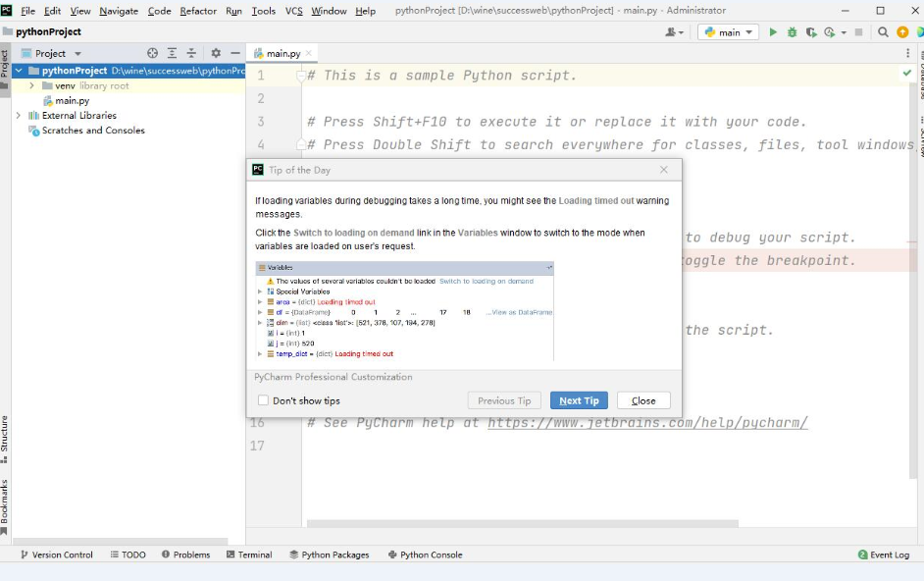Collapse all in Project panel toolbar
Image resolution: width=924 pixels, height=581 pixels.
point(191,53)
